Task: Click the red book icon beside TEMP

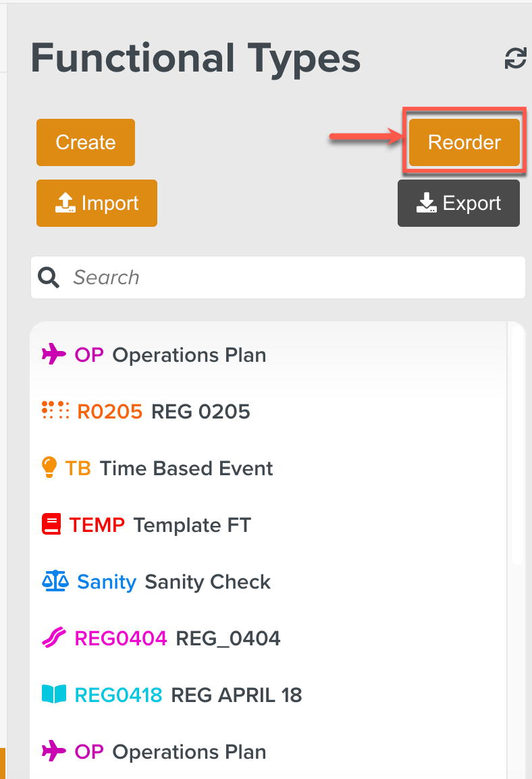Action: pos(53,525)
